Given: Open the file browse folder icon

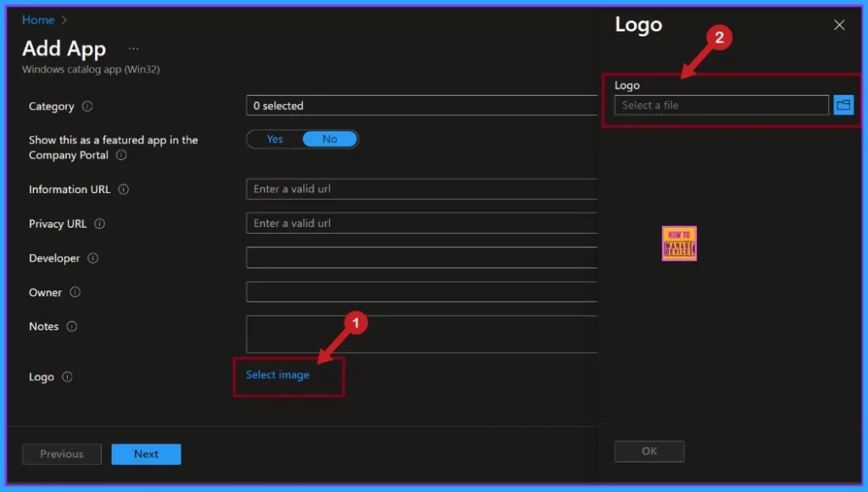Looking at the screenshot, I should pos(843,105).
